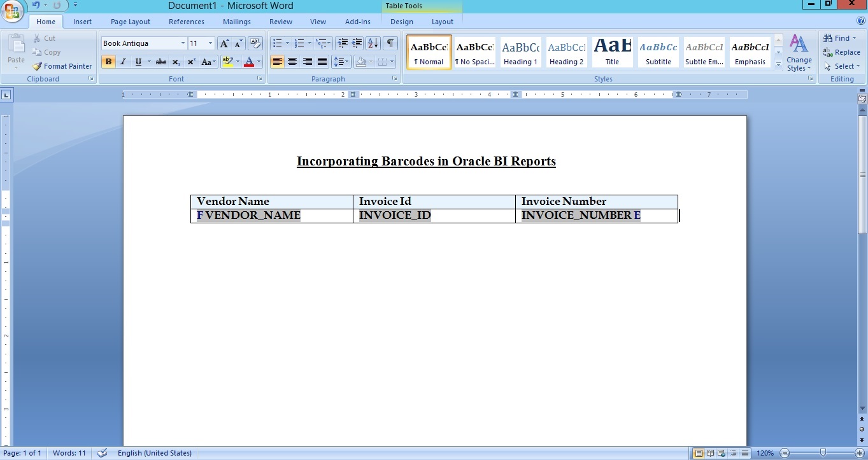Click the Strikethrough icon
868x460 pixels.
[x=161, y=62]
